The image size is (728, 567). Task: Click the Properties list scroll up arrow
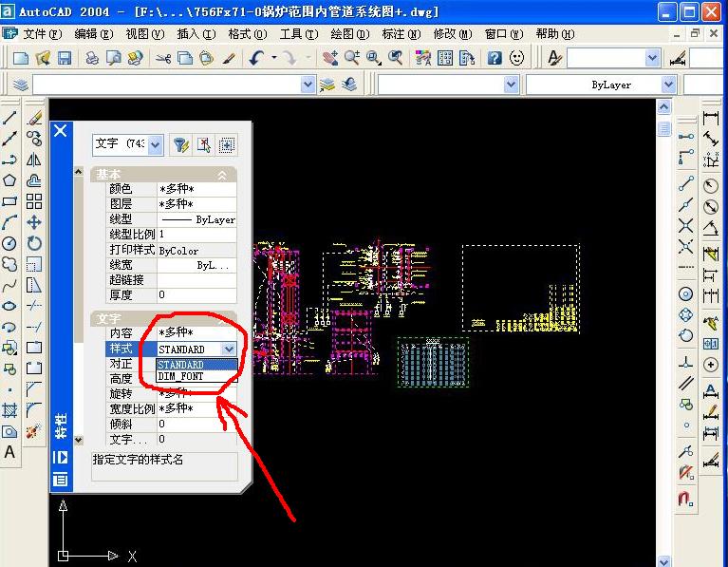click(x=79, y=172)
